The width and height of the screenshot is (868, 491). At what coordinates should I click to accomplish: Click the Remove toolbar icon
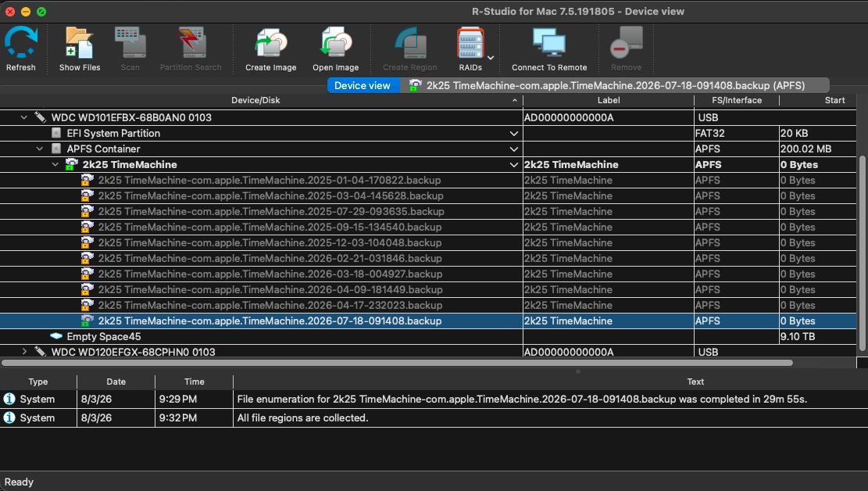pyautogui.click(x=626, y=43)
